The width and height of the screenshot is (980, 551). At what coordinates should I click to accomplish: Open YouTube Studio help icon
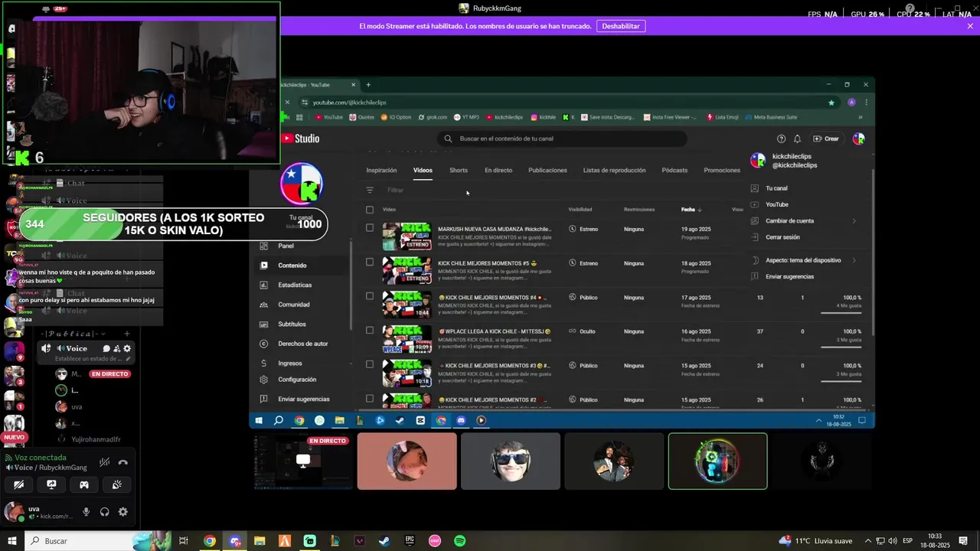click(781, 139)
